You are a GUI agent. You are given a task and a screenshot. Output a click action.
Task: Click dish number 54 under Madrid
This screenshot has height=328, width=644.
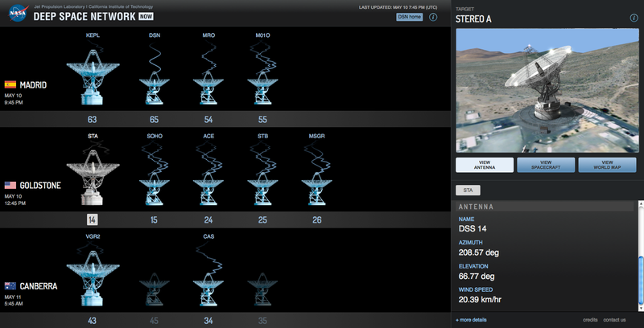coord(208,120)
